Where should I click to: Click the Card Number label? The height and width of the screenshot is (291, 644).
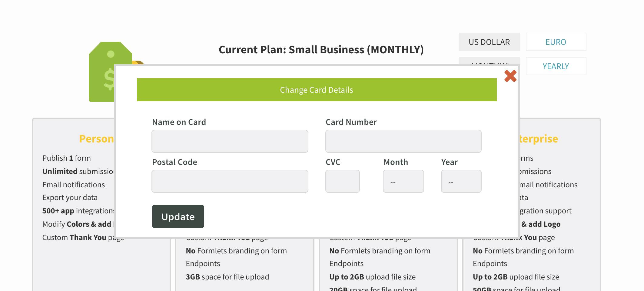pos(351,122)
